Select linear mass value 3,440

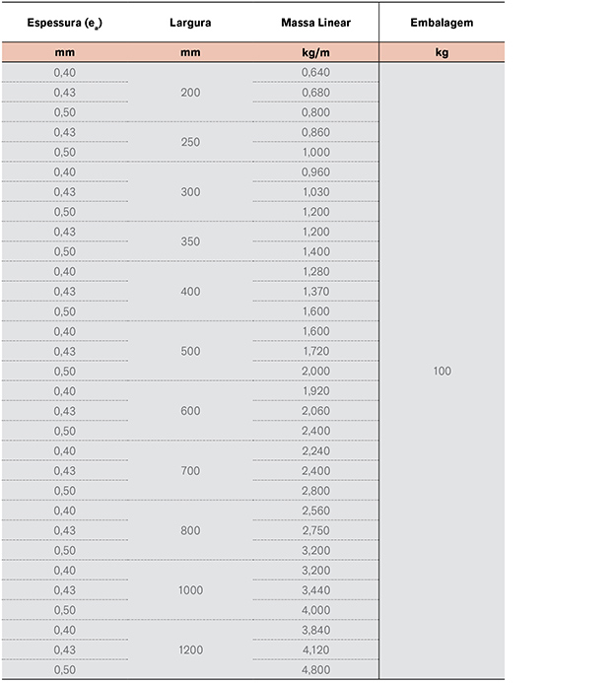pyautogui.click(x=315, y=590)
